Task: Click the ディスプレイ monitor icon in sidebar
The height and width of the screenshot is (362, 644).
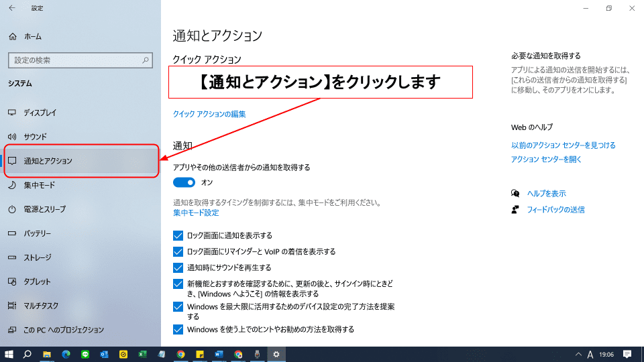Action: tap(12, 113)
